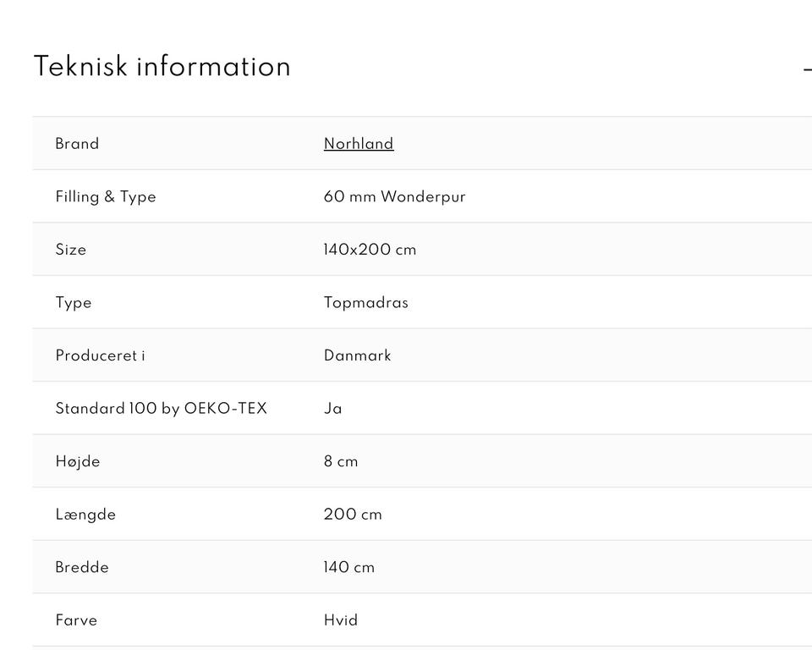Click the Højde row label

(x=78, y=461)
